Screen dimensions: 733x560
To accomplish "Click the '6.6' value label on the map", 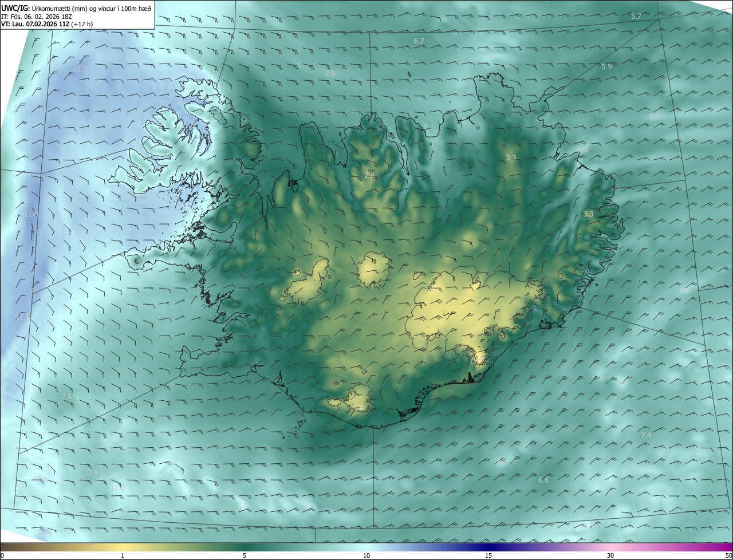I will click(x=543, y=480).
